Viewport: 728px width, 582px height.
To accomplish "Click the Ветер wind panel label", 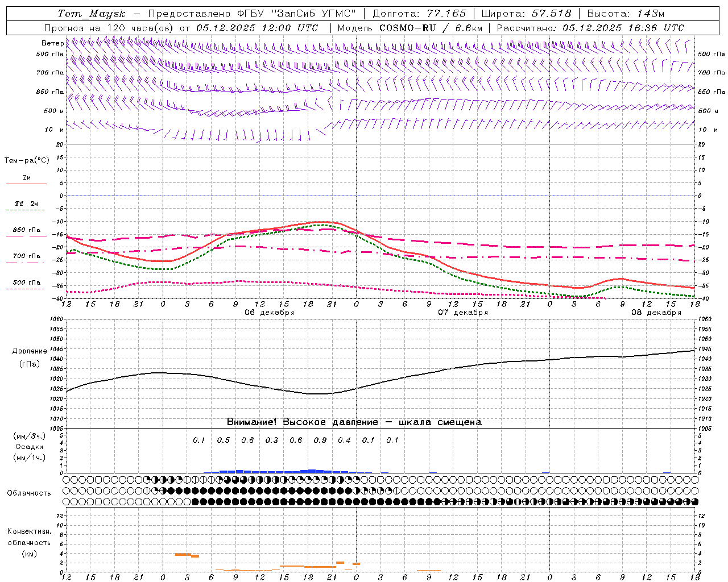I will 52,43.
